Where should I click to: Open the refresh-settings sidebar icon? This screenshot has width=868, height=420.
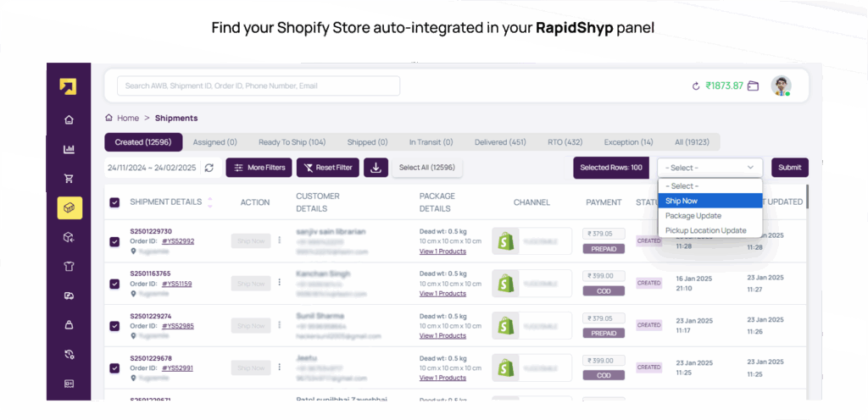[x=69, y=354]
